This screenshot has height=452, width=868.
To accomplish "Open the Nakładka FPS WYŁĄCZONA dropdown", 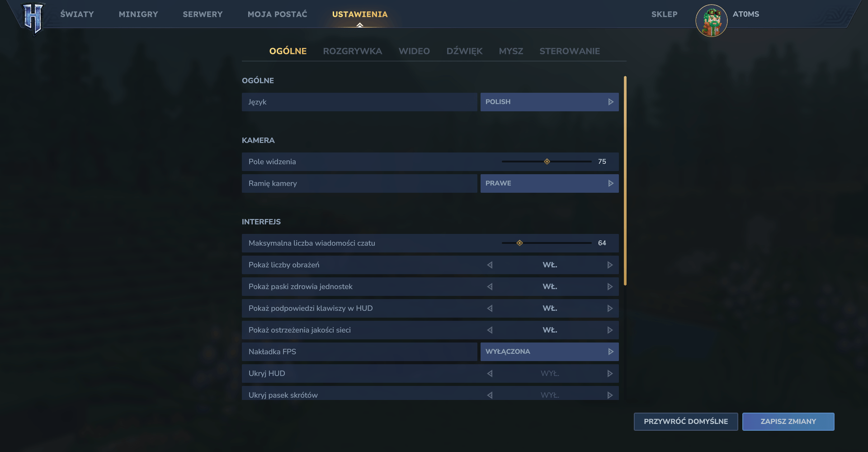I will click(x=549, y=352).
